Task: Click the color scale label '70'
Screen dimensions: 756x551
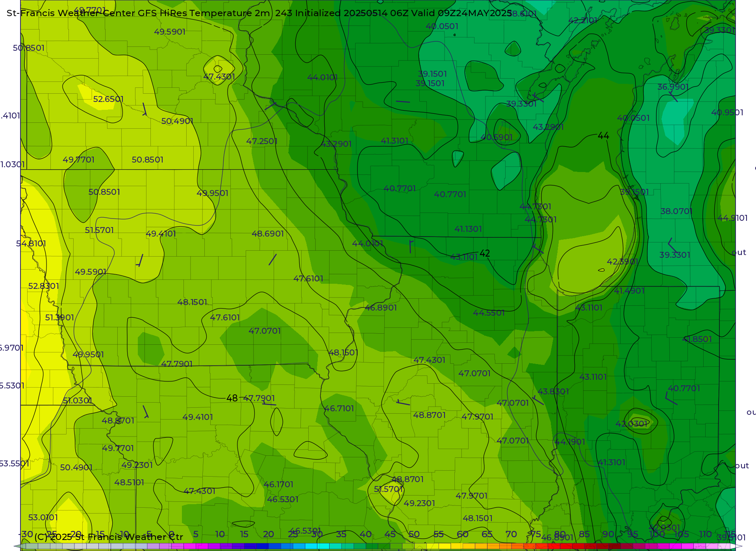Action: point(511,534)
